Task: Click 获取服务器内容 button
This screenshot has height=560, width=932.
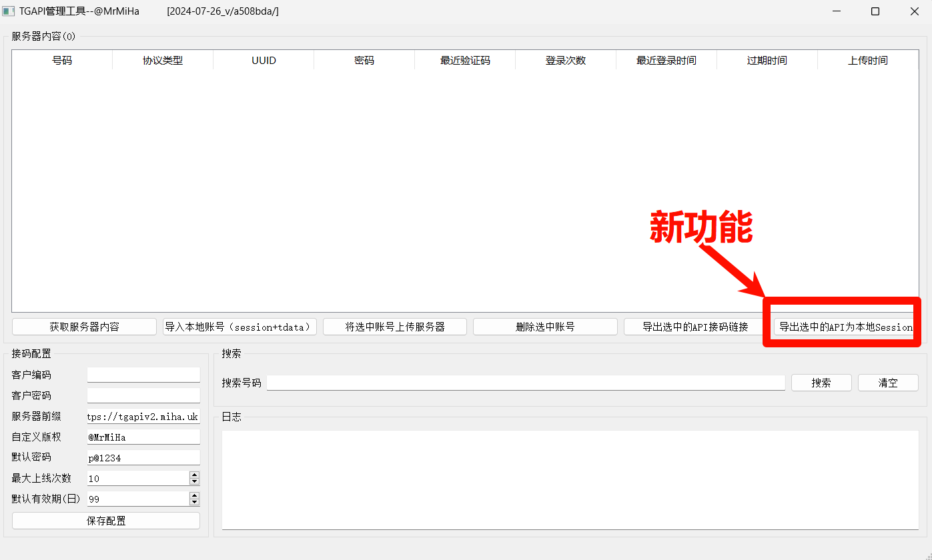Action: click(x=84, y=326)
